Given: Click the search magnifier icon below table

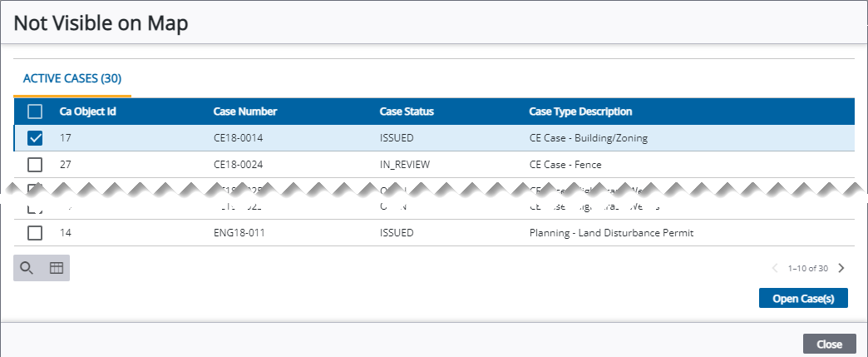Looking at the screenshot, I should pos(27,268).
